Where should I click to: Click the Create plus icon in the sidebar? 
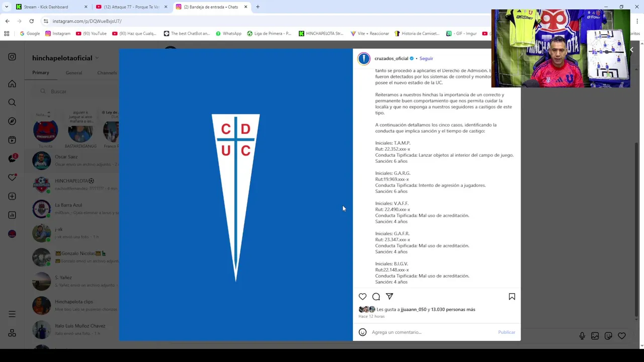[12, 196]
